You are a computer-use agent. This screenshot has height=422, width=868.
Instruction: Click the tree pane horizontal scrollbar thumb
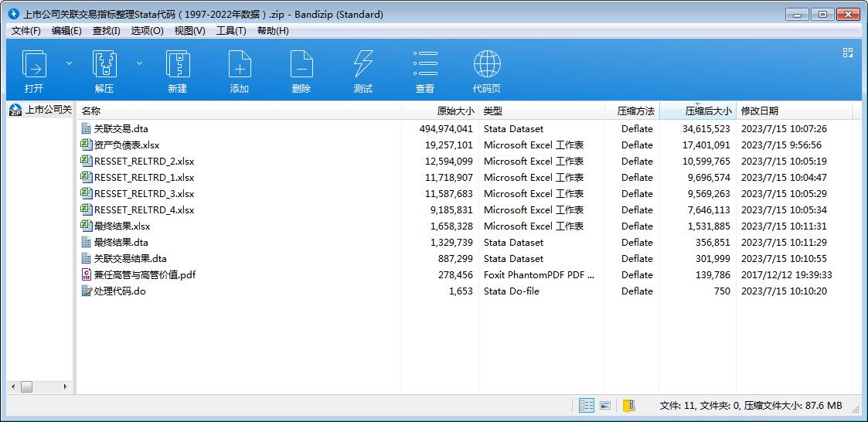(27, 386)
